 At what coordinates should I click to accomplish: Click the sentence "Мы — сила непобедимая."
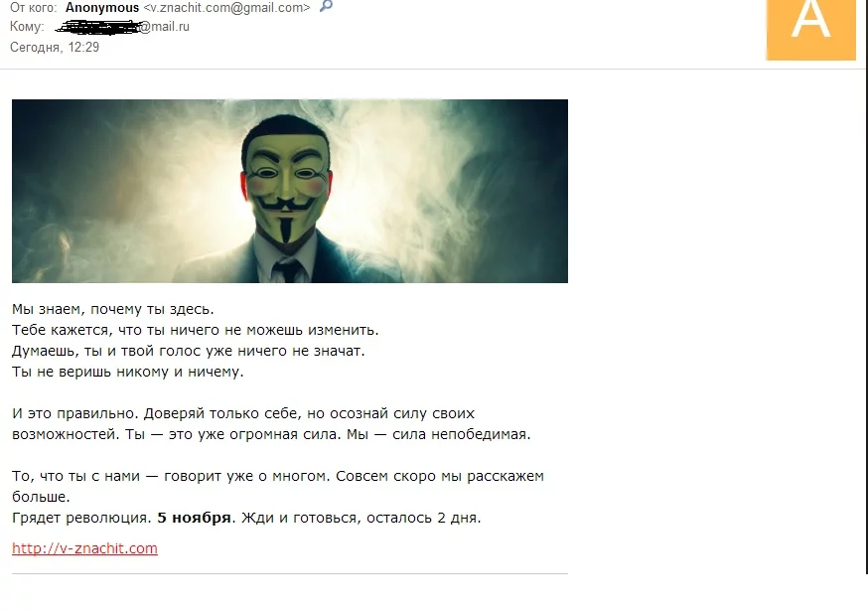point(438,434)
